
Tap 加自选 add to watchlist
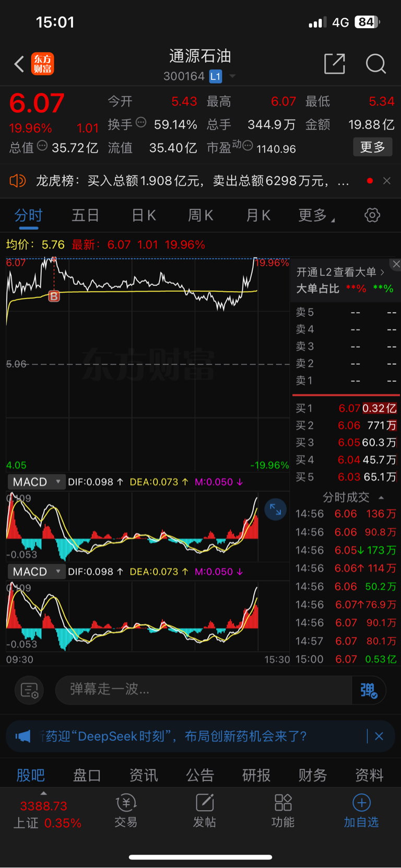click(x=361, y=811)
